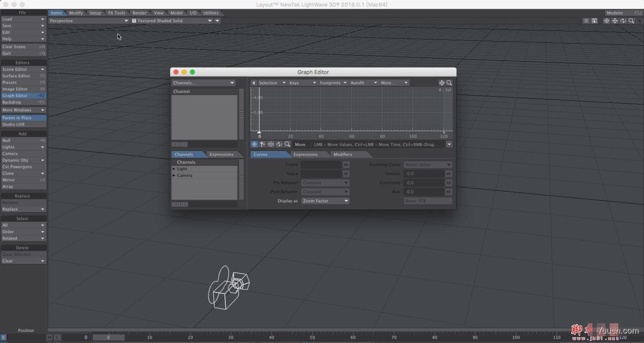644x343 pixels.
Task: Click the magnifier icon at graph top right
Action: coord(449,83)
